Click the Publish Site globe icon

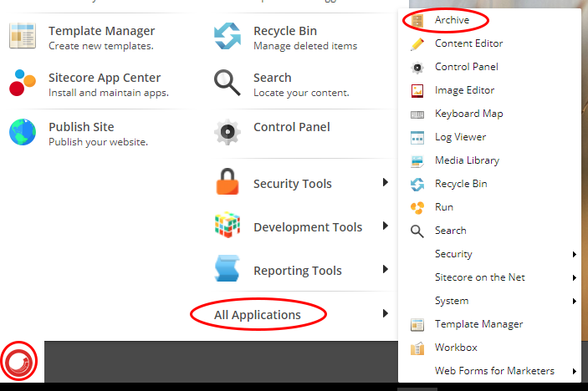tap(23, 132)
